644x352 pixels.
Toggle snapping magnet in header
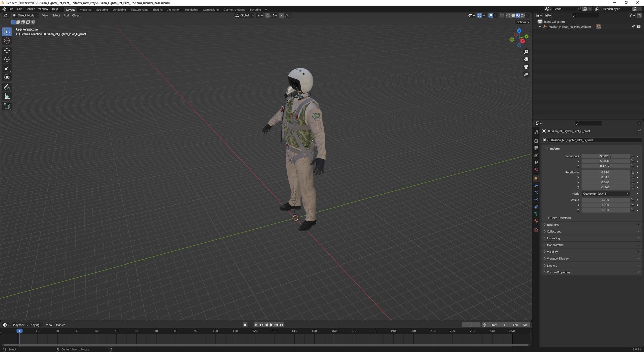point(267,15)
